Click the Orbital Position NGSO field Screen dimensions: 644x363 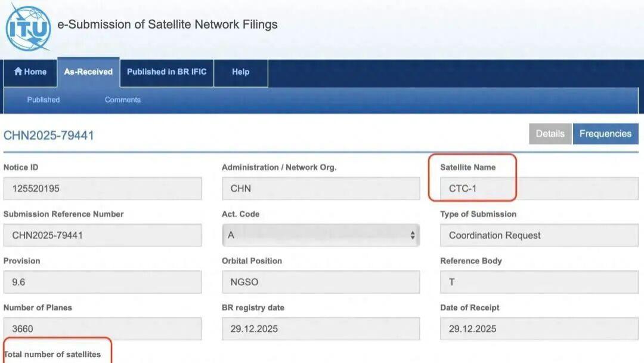(320, 282)
